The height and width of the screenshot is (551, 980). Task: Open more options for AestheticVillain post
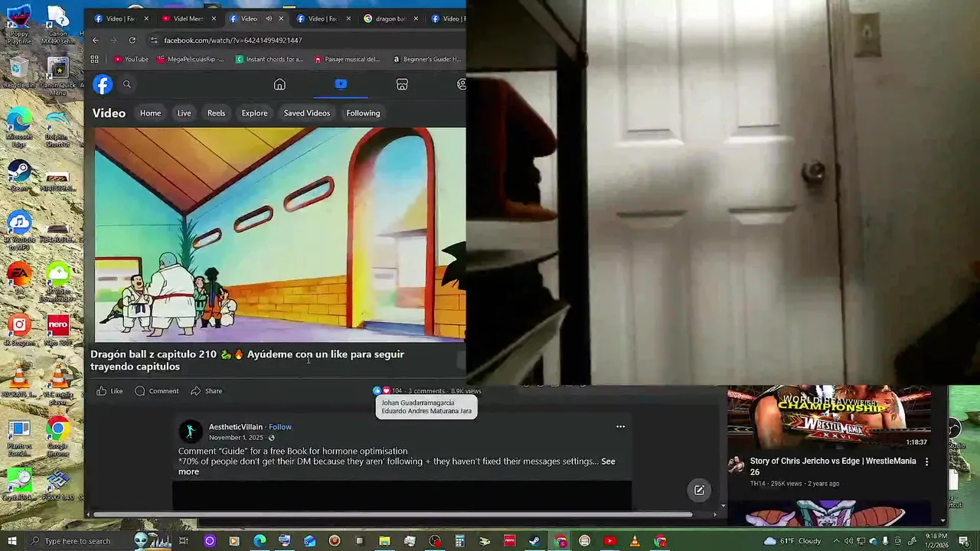[620, 426]
